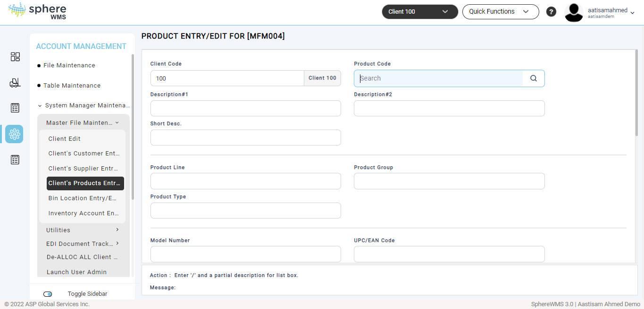Click the Client 100 label button
Viewport: 644px width, 309px height.
(322, 78)
